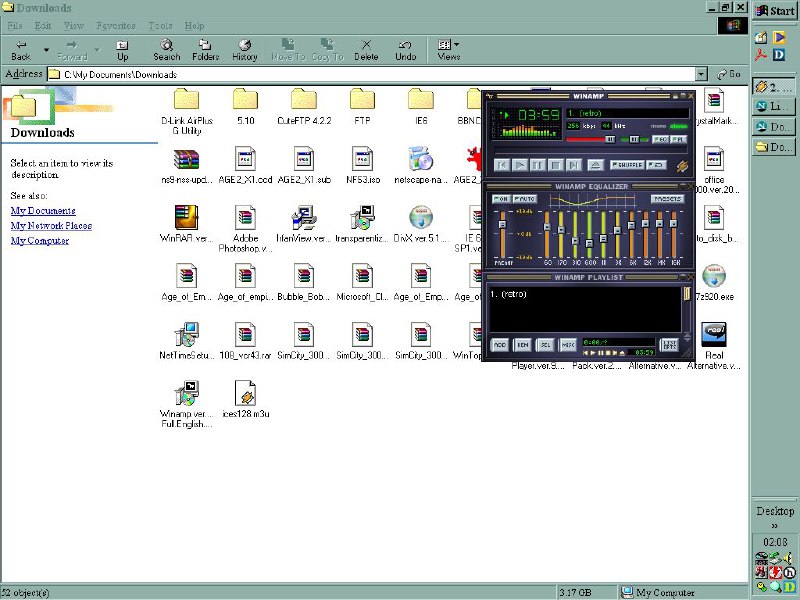Toggle Shuffle in Winamp
Image resolution: width=800 pixels, height=600 pixels.
(x=627, y=165)
